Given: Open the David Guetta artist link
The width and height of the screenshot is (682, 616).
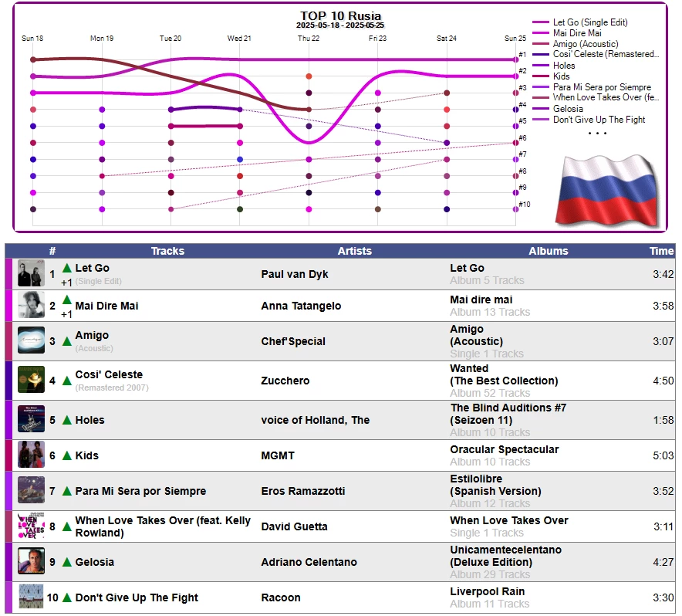Looking at the screenshot, I should [294, 526].
